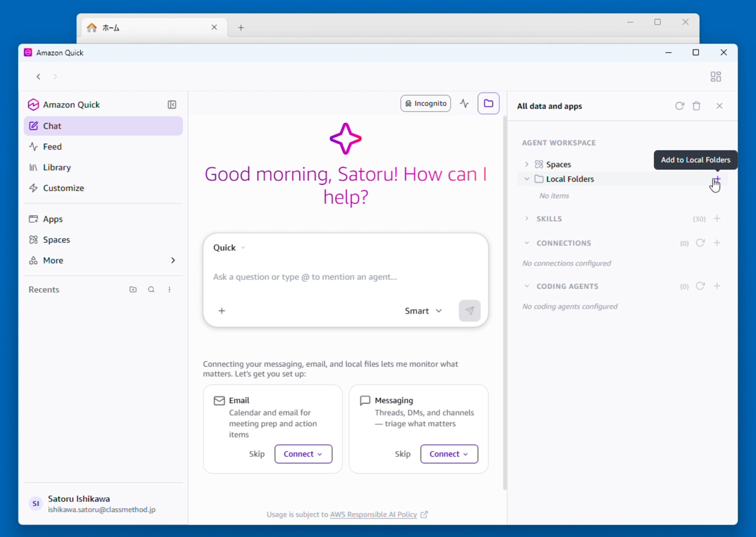The height and width of the screenshot is (537, 756).
Task: Close the ホーム tab in background browser
Action: (x=214, y=27)
